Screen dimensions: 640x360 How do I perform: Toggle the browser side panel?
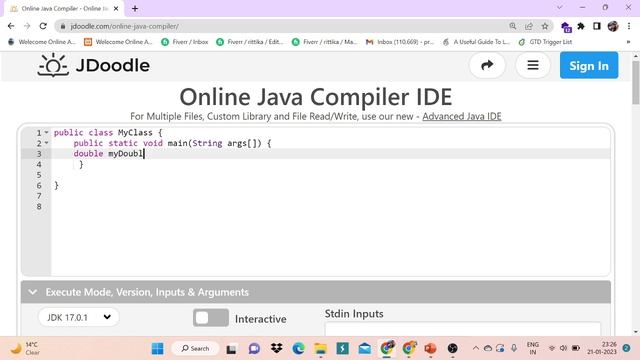pos(597,26)
